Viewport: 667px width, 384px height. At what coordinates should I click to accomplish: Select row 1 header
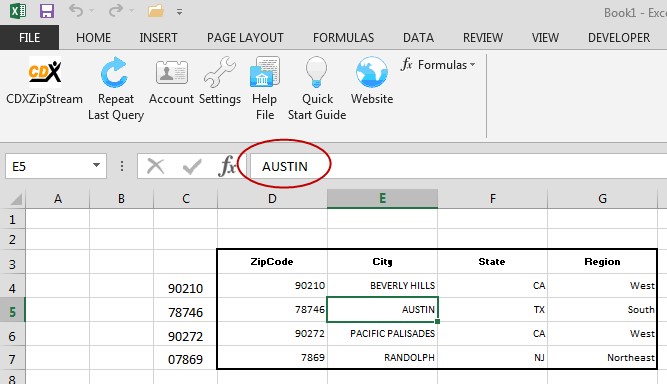(x=12, y=219)
